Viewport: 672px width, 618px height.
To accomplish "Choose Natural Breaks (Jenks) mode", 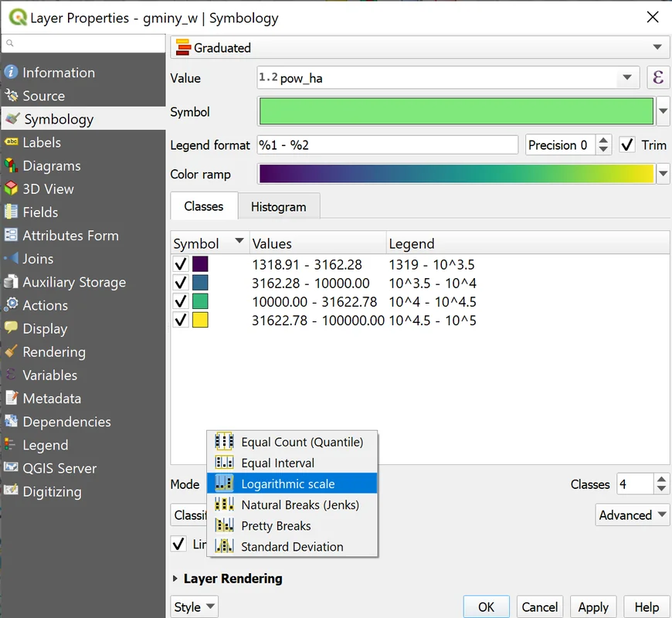I will coord(300,505).
